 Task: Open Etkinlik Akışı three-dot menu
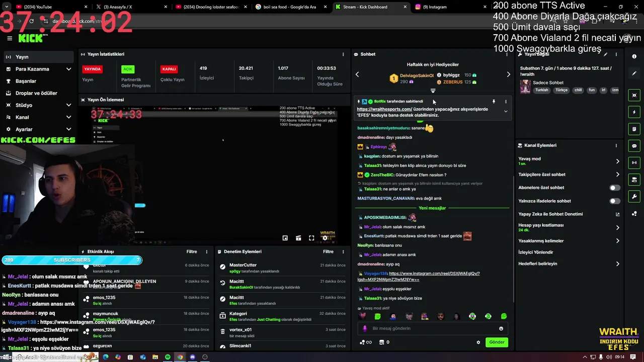point(206,252)
